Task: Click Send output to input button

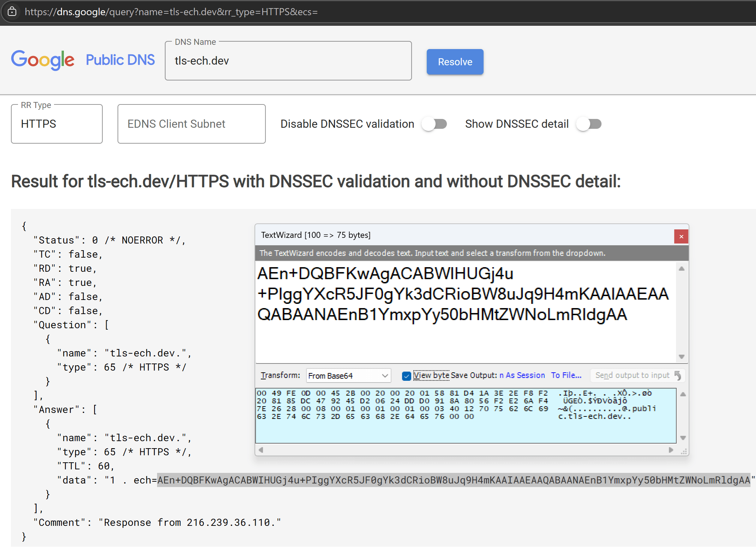Action: (638, 375)
